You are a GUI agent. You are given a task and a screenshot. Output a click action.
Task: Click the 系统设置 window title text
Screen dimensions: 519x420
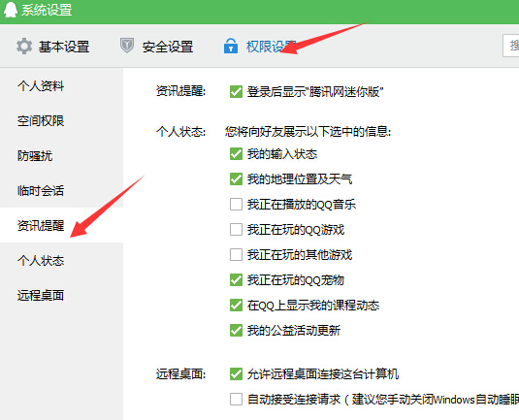[x=47, y=10]
